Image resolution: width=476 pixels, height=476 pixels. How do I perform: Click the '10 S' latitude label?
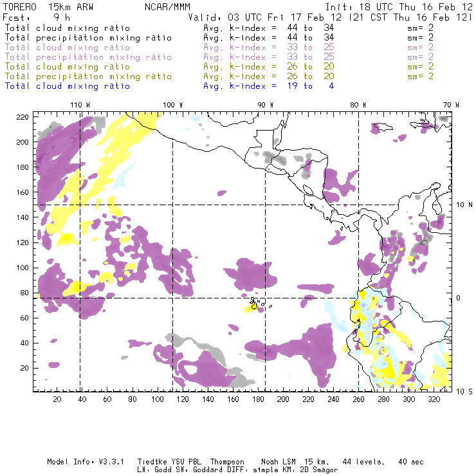(x=464, y=392)
